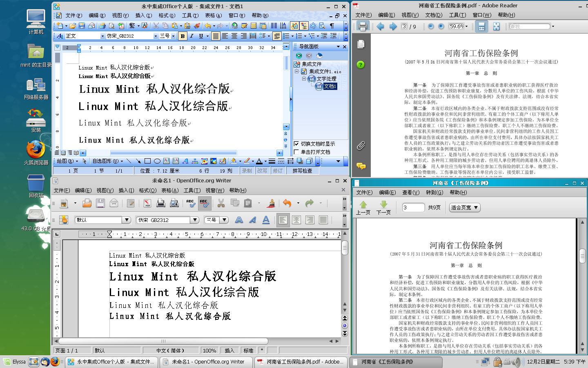588x368 pixels.
Task: Select center alignment in OpenOffice Writer
Action: pyautogui.click(x=296, y=220)
